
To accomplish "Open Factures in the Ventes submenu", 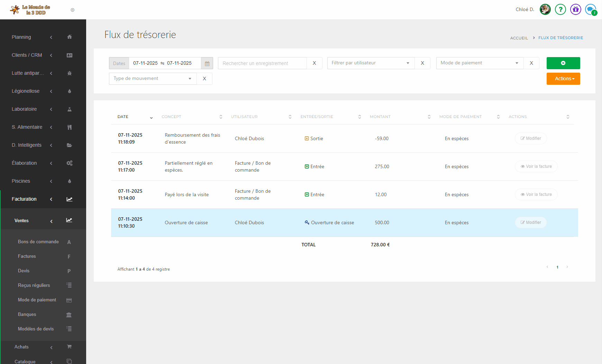I will pyautogui.click(x=27, y=256).
